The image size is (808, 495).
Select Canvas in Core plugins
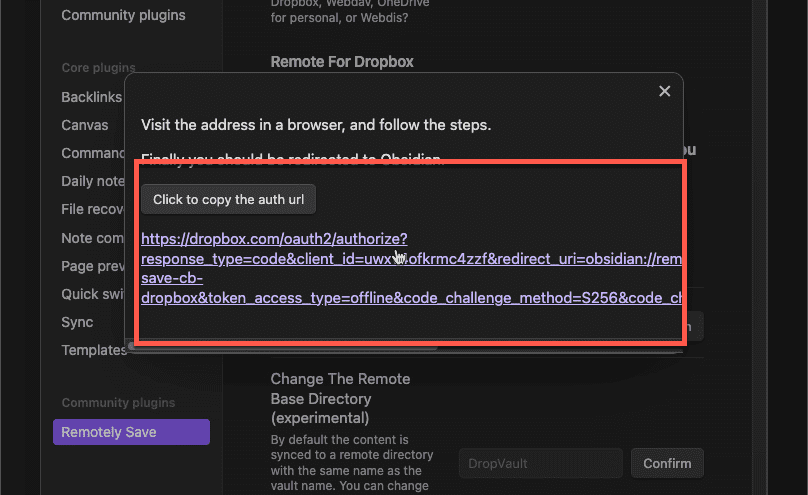85,125
